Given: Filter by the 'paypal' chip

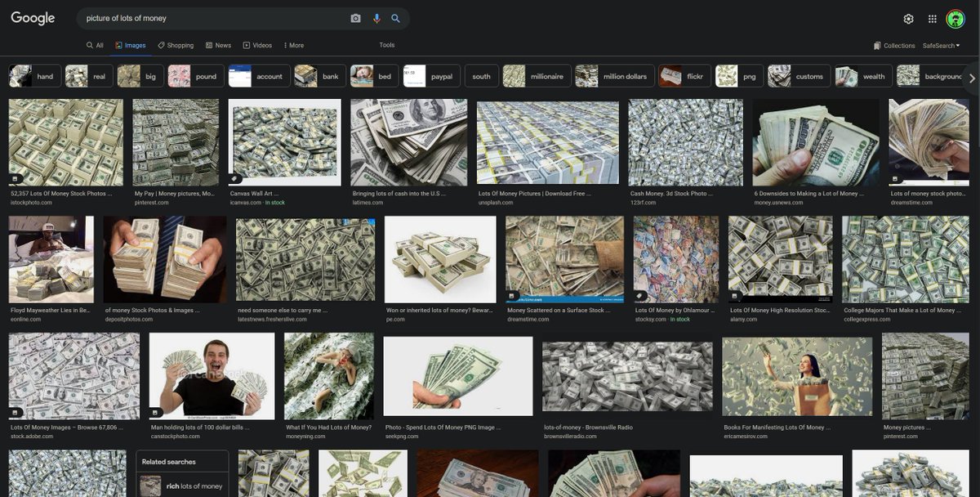Looking at the screenshot, I should coord(431,76).
